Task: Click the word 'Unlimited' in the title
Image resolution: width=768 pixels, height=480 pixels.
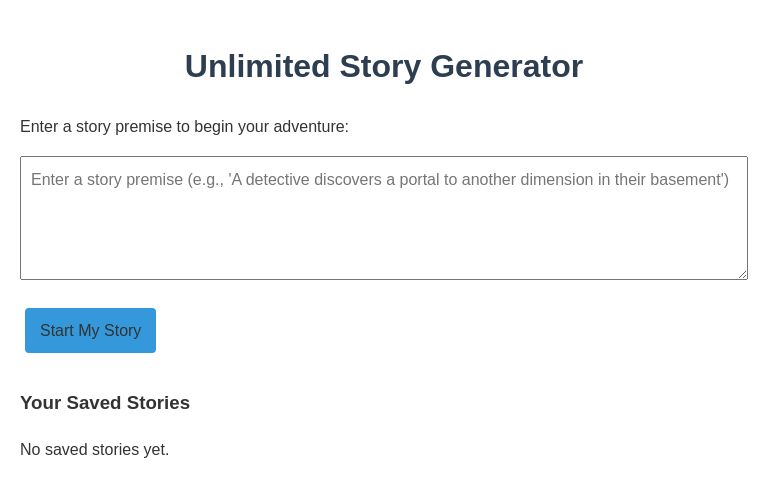Action: click(x=257, y=66)
